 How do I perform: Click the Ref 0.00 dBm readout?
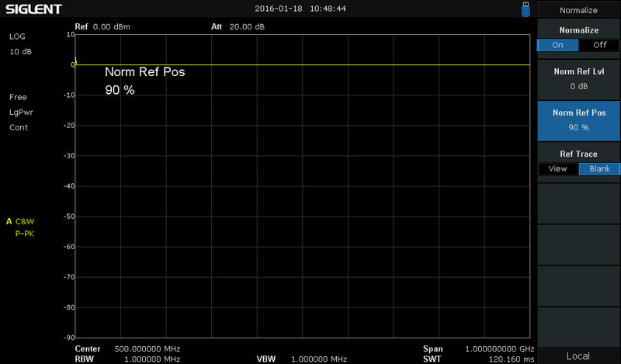click(102, 26)
